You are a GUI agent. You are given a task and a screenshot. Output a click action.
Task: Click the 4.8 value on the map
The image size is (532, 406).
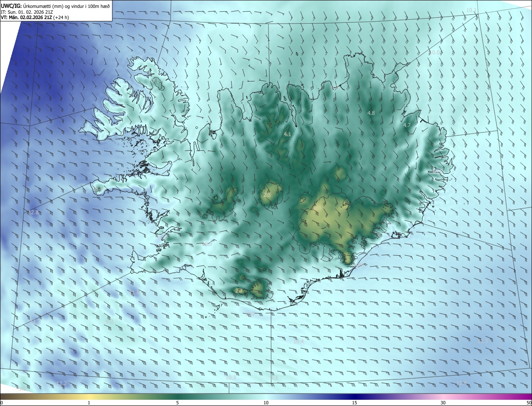tap(371, 113)
